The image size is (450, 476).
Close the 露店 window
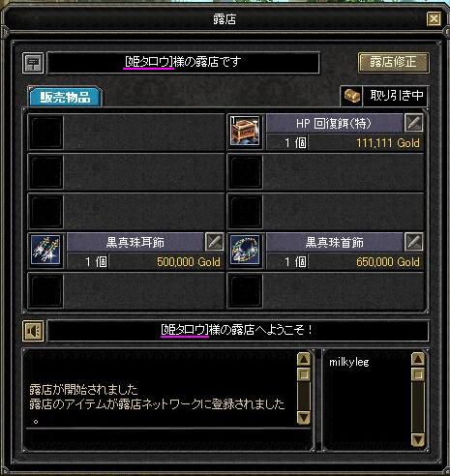click(x=434, y=19)
